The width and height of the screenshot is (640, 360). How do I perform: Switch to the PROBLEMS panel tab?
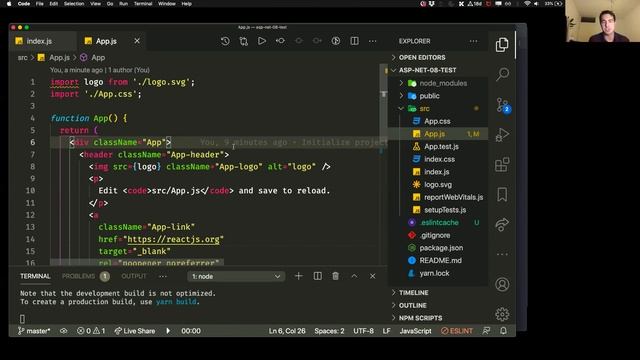coord(78,276)
